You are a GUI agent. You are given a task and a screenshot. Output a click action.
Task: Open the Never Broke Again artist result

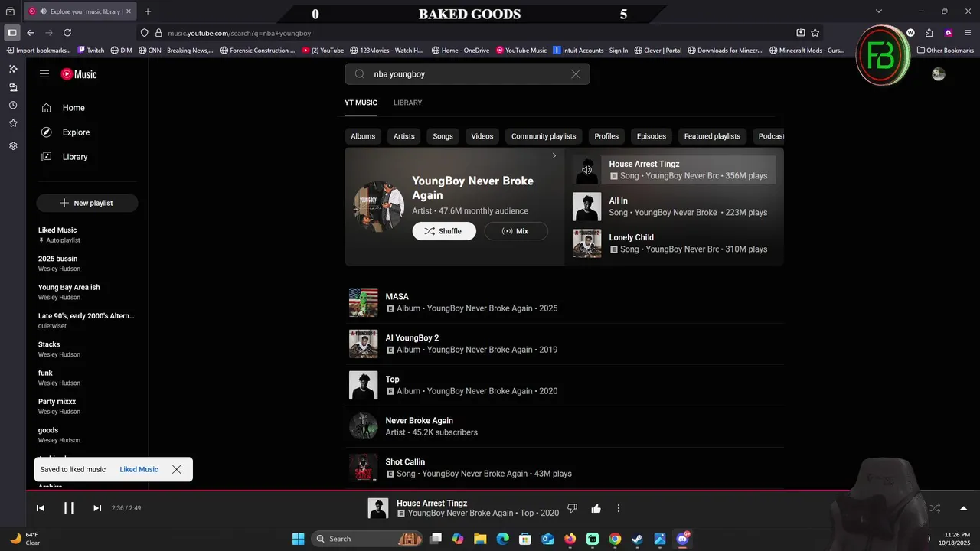pos(564,426)
